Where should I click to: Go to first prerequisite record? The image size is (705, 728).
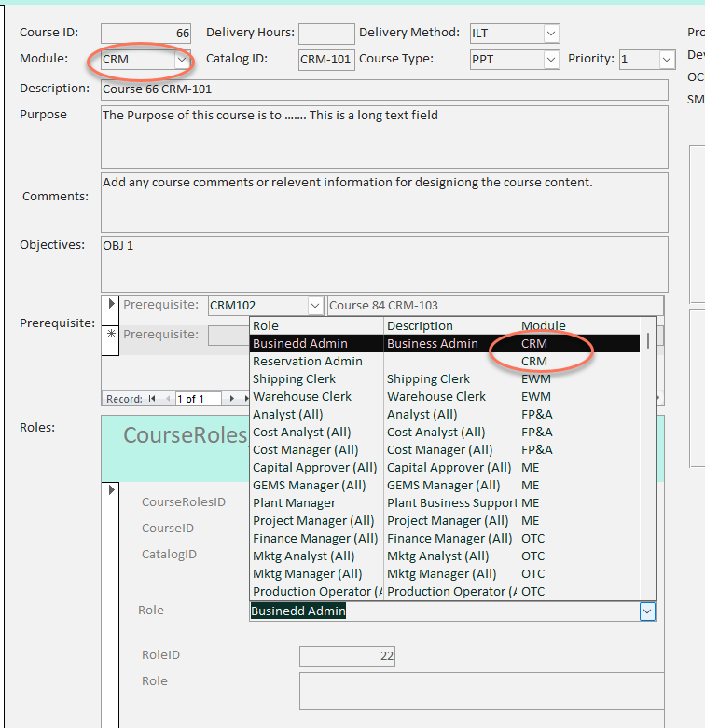[152, 399]
